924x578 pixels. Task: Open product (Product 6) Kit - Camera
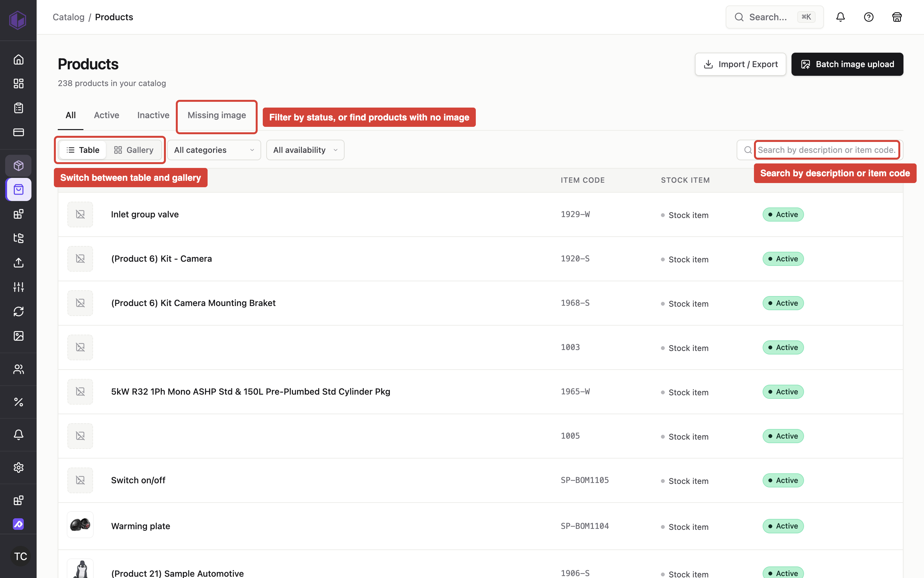click(161, 259)
